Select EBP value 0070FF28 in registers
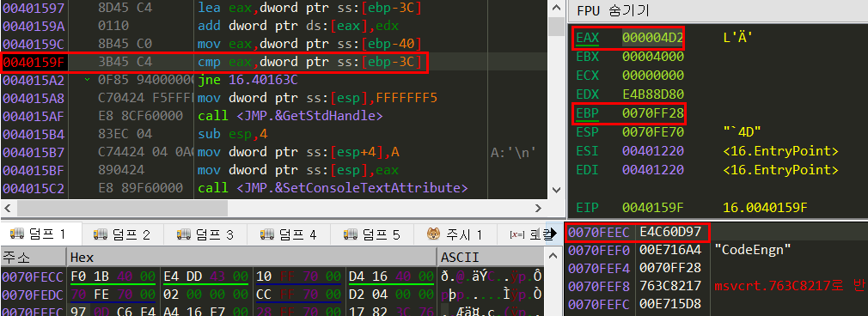The image size is (868, 316). [x=652, y=113]
